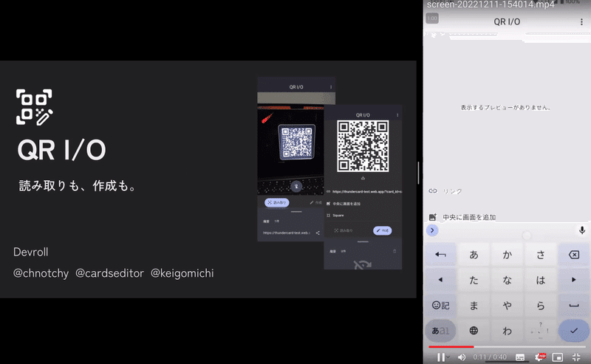Confirm input with the checkmark key
This screenshot has width=591, height=364.
[574, 331]
